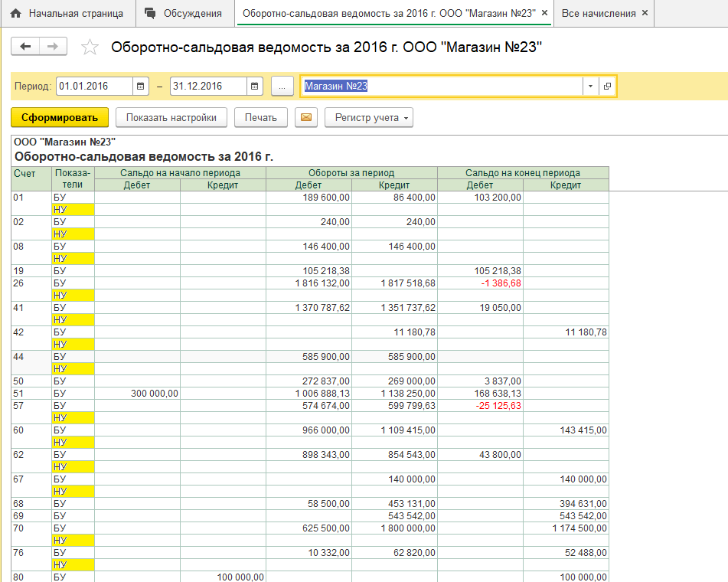
Task: Close the Оборотно-сальдовая ведомость tab
Action: 545,14
